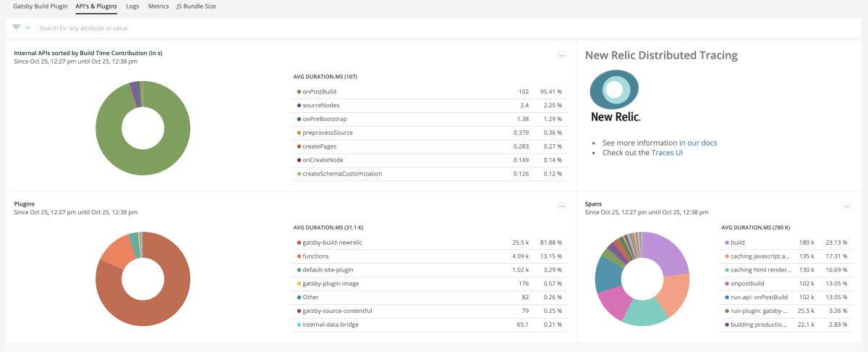This screenshot has width=868, height=352.
Task: Open Internal APIs widget options menu
Action: [x=561, y=55]
